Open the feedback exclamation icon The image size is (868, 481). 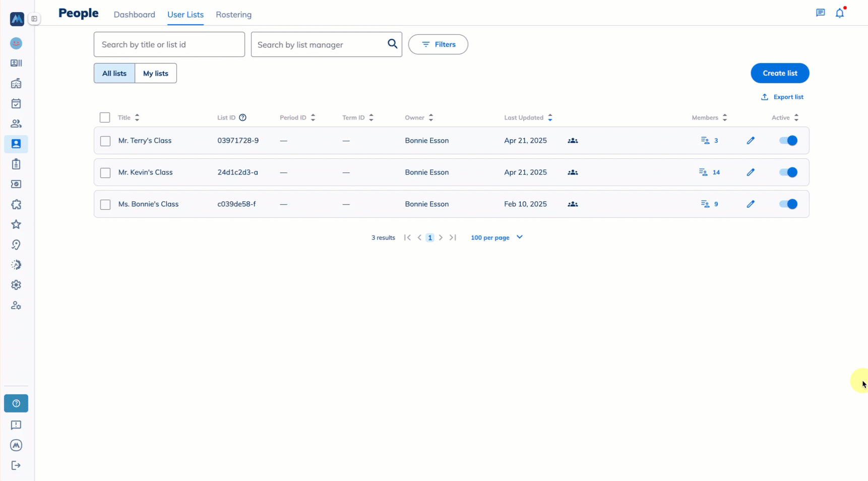tap(16, 425)
